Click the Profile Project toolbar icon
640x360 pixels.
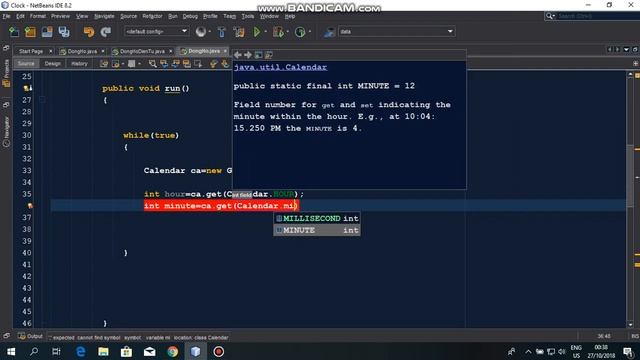coord(300,32)
